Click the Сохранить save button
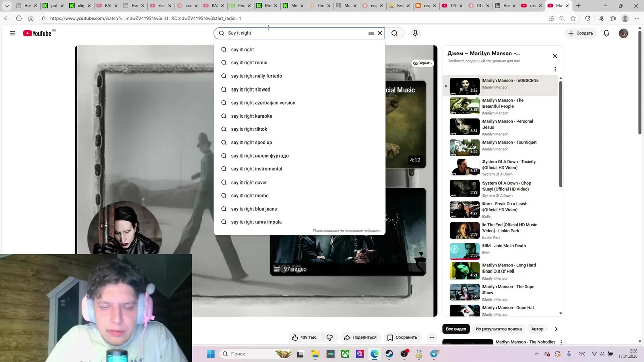Screen dimensions: 644x362 tap(402, 337)
